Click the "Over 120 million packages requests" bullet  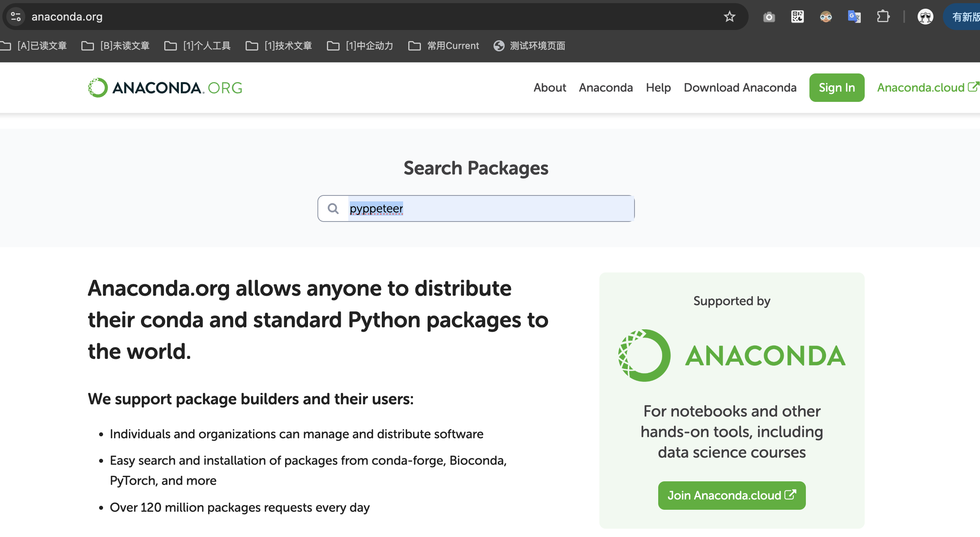(x=240, y=507)
